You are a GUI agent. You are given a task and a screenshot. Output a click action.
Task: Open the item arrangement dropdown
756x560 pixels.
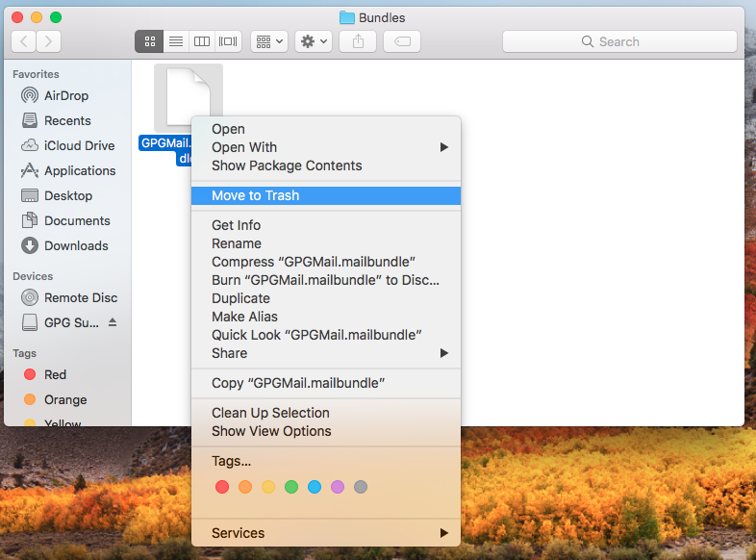click(269, 41)
